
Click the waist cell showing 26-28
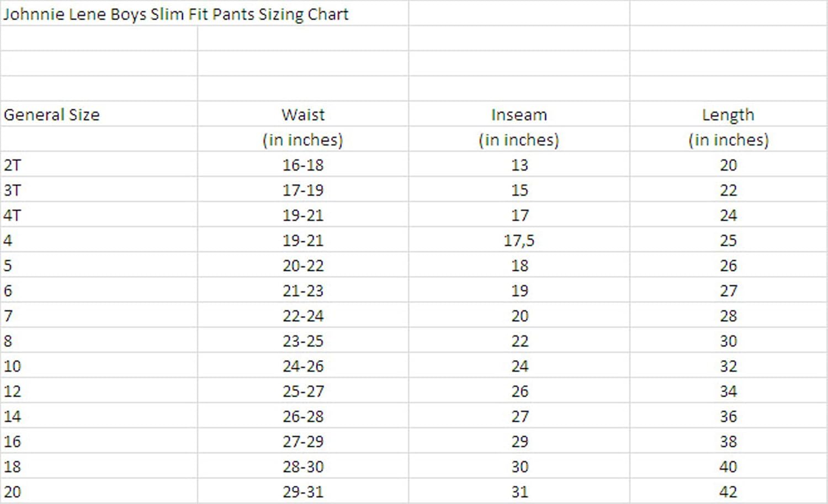click(302, 416)
